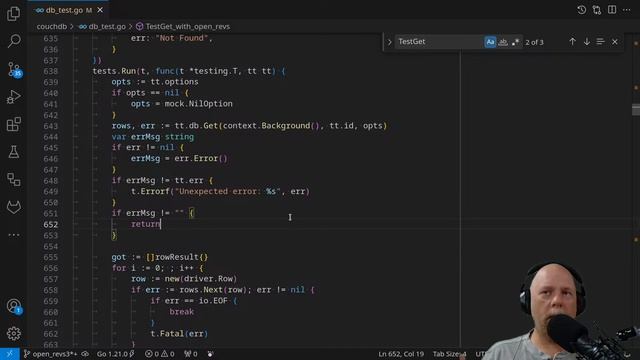The image size is (640, 360).
Task: Toggle find in selection
Action: 600,42
